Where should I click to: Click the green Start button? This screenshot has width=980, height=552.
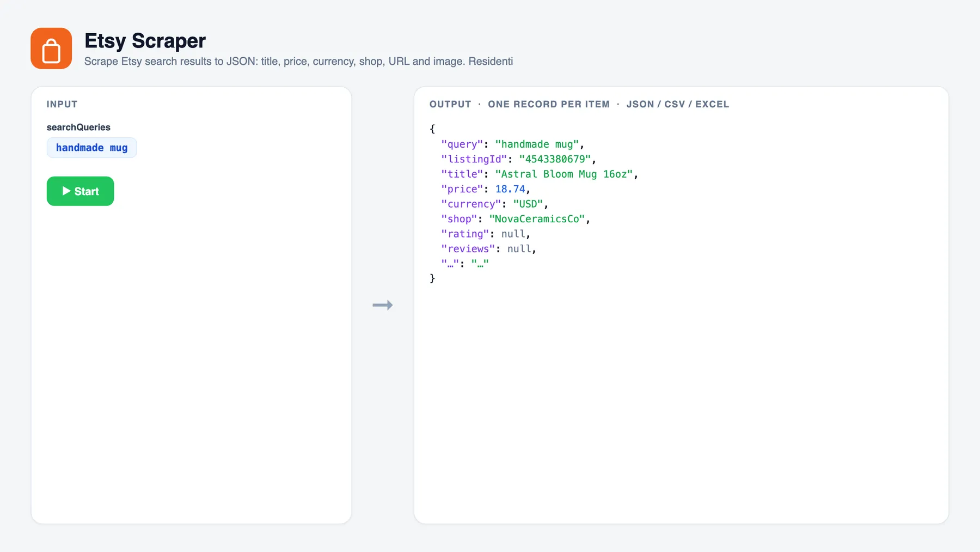click(x=80, y=191)
